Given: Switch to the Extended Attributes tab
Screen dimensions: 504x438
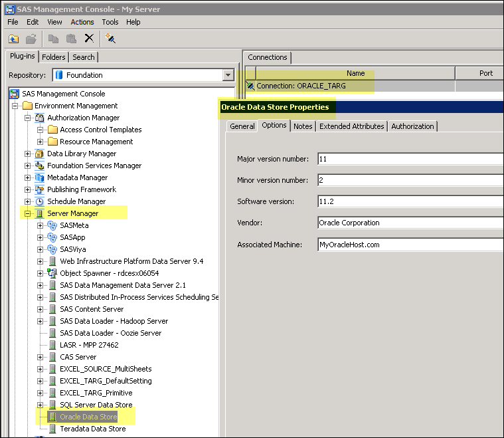Looking at the screenshot, I should [351, 126].
